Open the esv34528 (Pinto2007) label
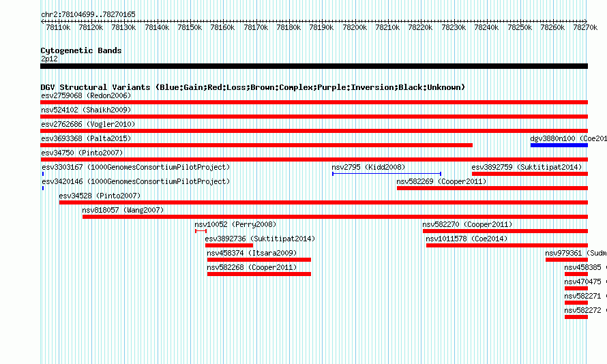 pos(100,196)
